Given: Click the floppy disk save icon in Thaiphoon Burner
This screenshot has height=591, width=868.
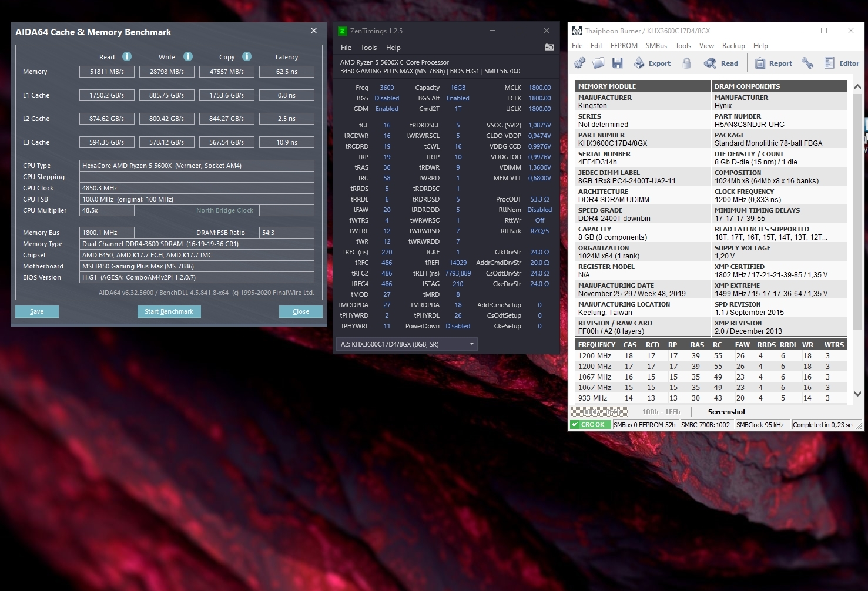Looking at the screenshot, I should pos(617,63).
